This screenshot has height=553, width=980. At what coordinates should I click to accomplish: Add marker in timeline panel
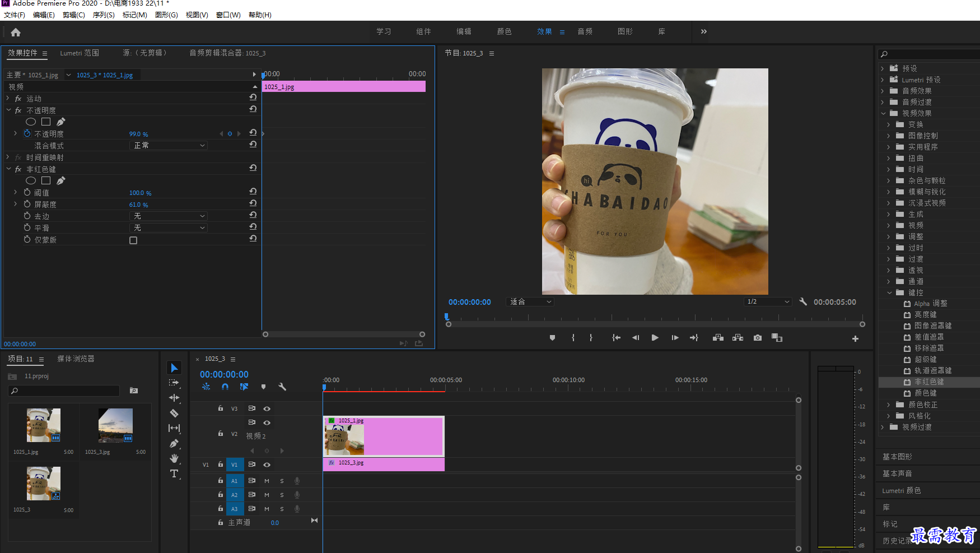(263, 387)
